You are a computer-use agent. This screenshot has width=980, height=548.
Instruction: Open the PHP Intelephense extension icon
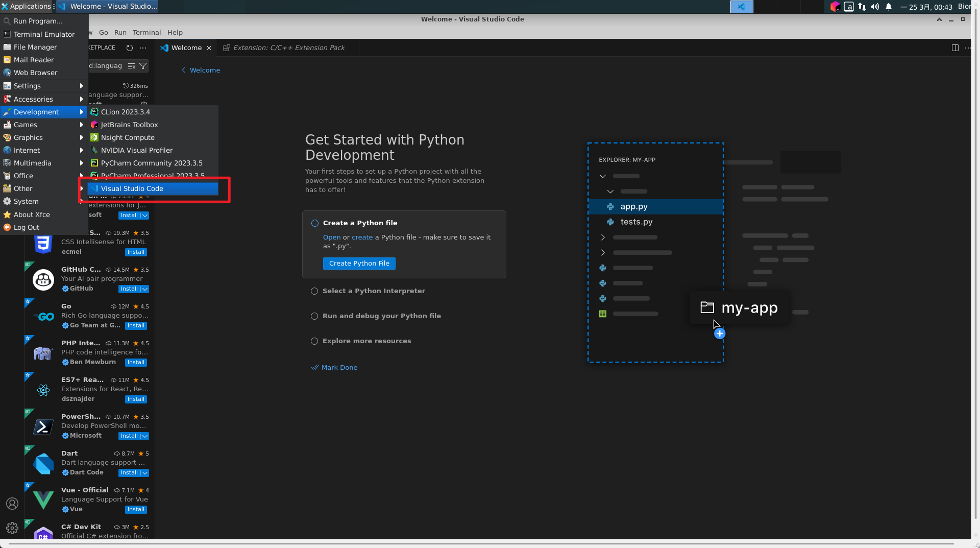coord(43,353)
